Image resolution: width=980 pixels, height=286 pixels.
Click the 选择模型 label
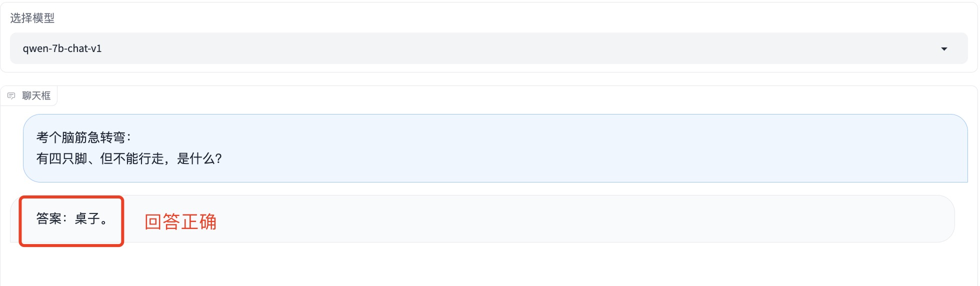point(32,18)
